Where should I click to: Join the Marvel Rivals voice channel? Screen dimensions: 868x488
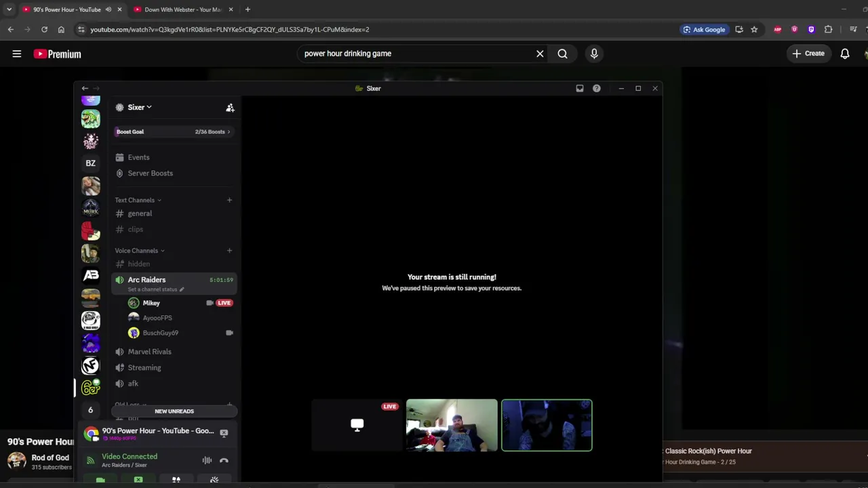(x=174, y=352)
